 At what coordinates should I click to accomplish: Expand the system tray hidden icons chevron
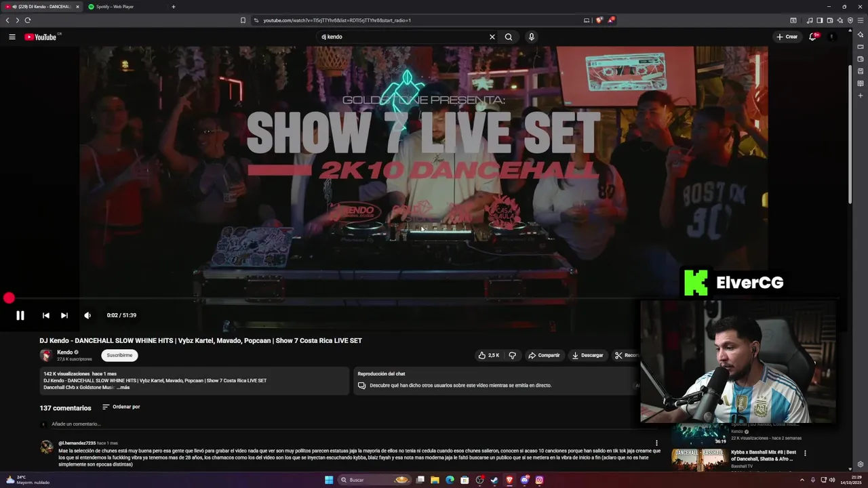point(802,480)
